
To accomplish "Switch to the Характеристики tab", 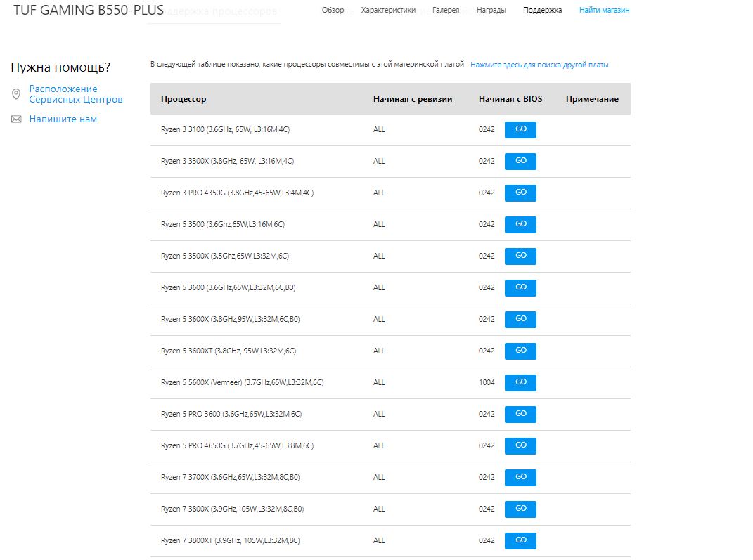I will (388, 11).
